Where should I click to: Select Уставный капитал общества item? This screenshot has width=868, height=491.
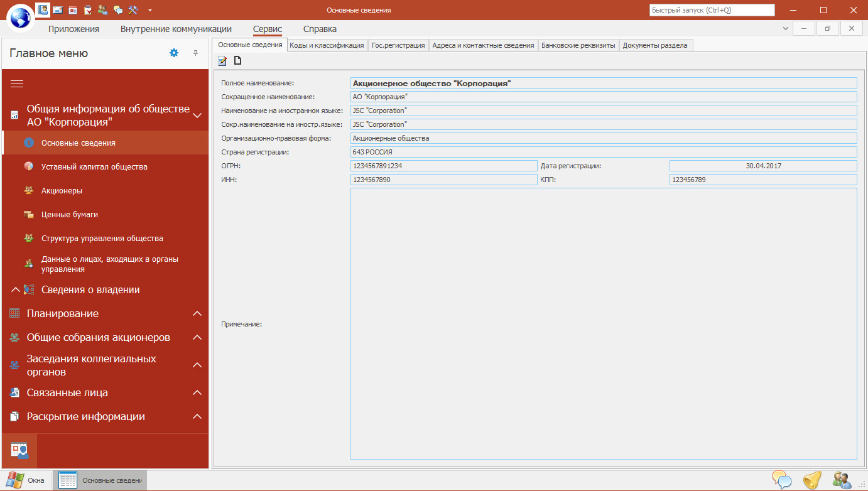pyautogui.click(x=94, y=167)
